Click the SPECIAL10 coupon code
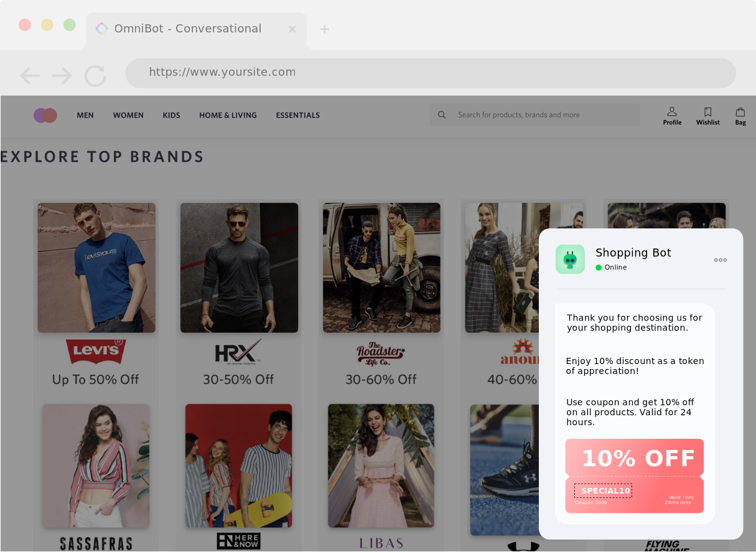This screenshot has width=756, height=552. [603, 491]
